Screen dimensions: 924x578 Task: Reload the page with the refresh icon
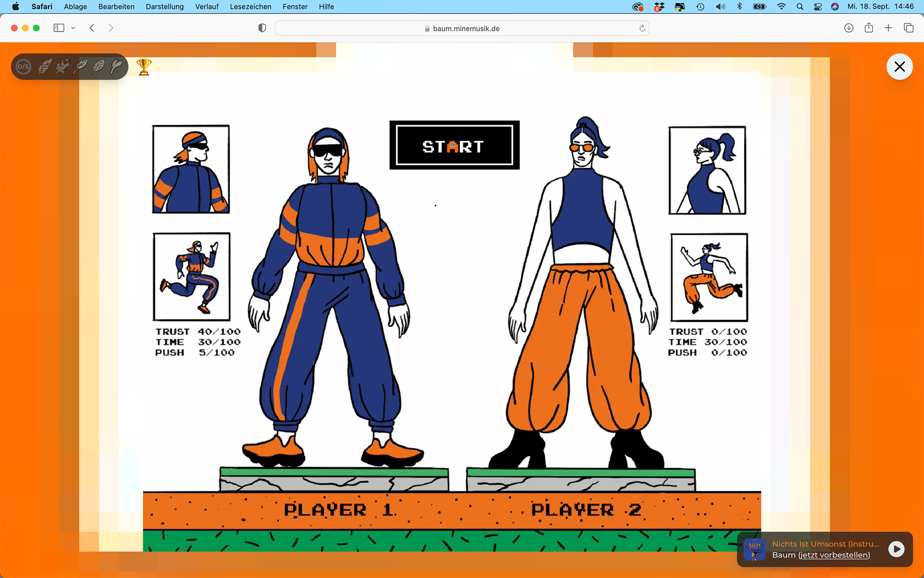pos(642,28)
